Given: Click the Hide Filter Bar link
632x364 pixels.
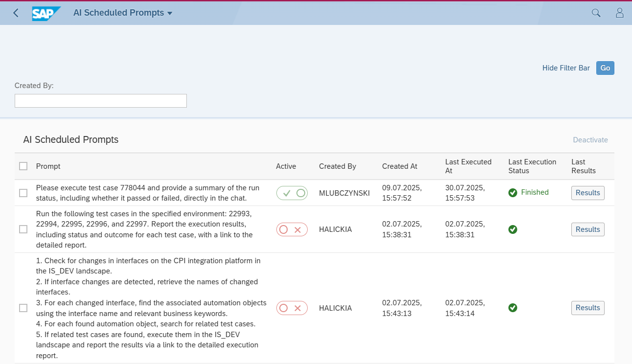Looking at the screenshot, I should pos(566,68).
